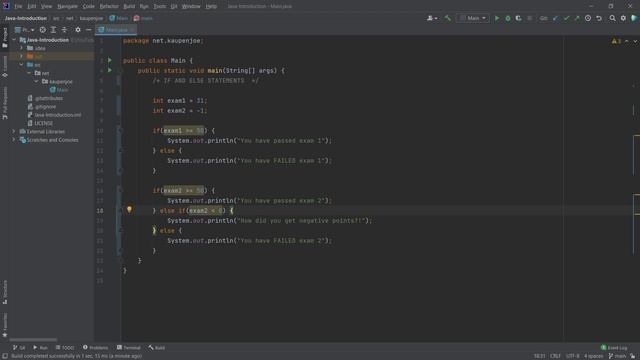Click run gutter arrow beside main method

(x=109, y=70)
